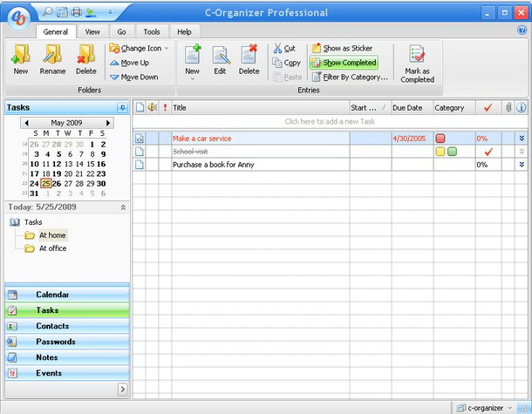The width and height of the screenshot is (532, 414).
Task: Open Filter By Category dialog
Action: 350,77
